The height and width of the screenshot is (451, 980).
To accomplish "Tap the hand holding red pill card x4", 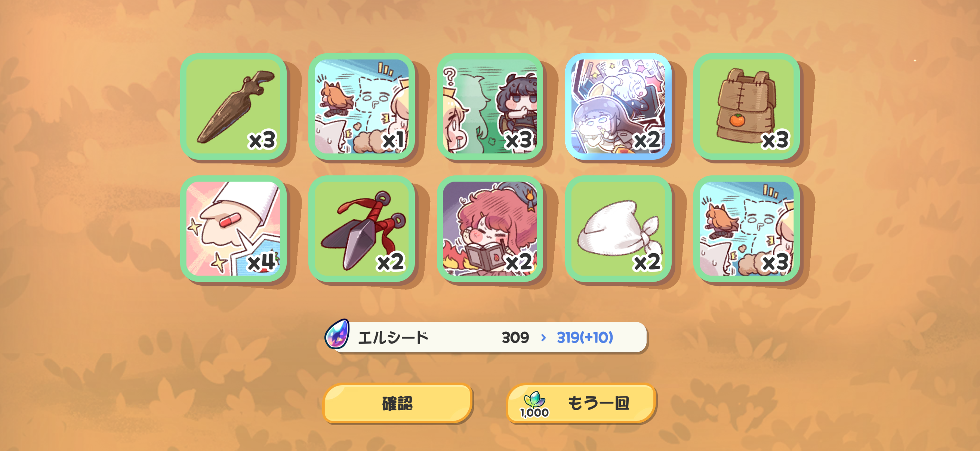I will (x=233, y=228).
